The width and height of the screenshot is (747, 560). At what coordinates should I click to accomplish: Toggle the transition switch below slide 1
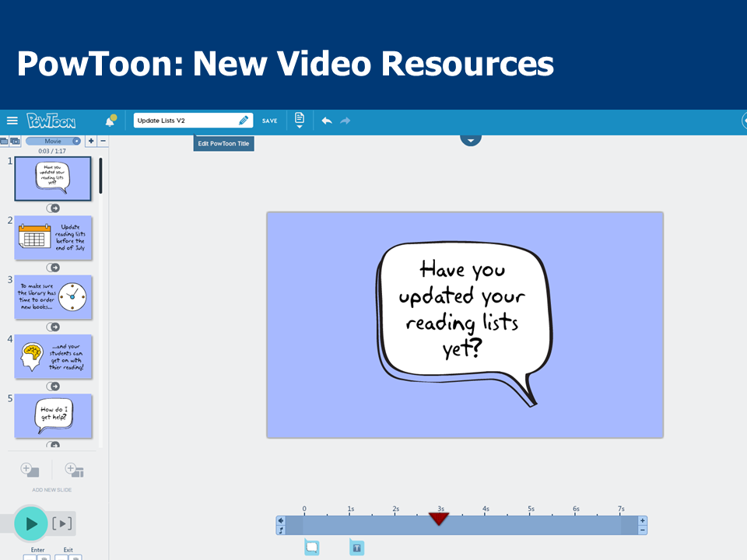coord(53,208)
